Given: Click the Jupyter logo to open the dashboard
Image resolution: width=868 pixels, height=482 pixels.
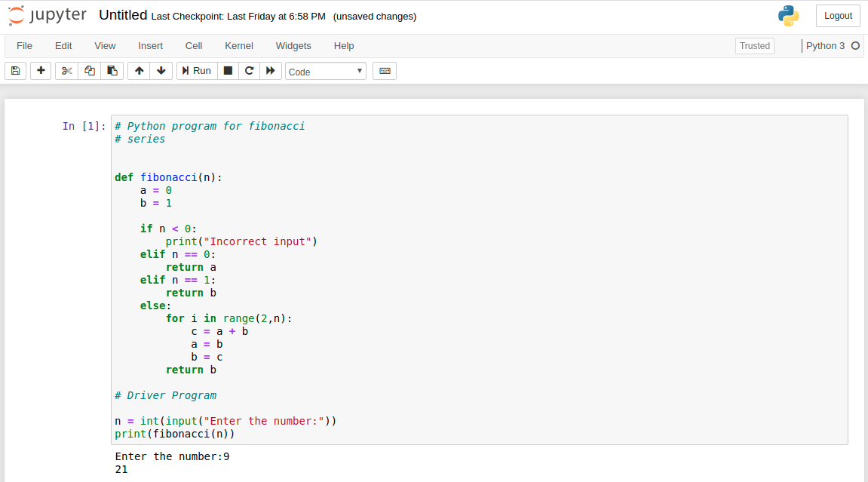Looking at the screenshot, I should pyautogui.click(x=47, y=15).
